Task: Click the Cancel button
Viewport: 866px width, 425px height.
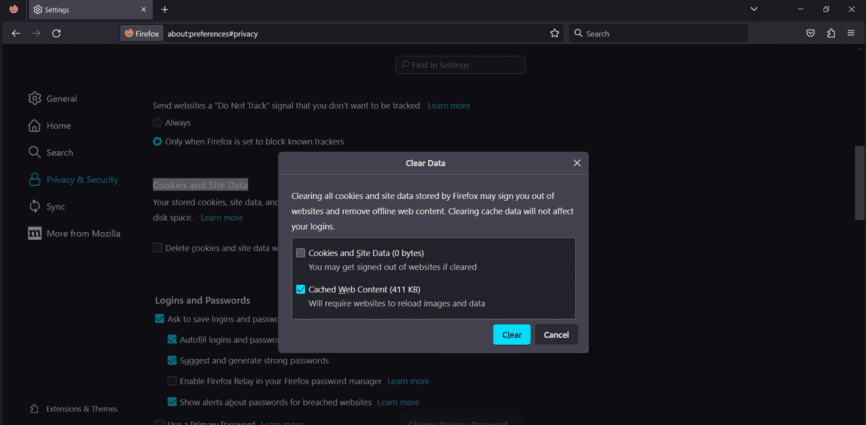Action: [x=556, y=334]
